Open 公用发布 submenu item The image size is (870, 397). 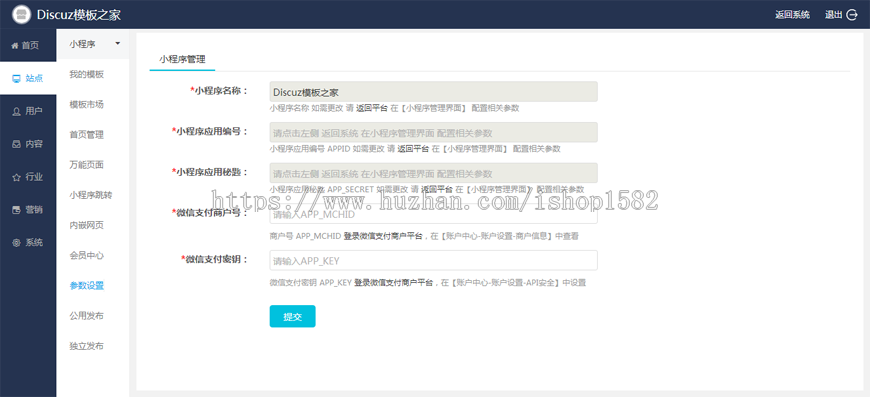tap(87, 316)
